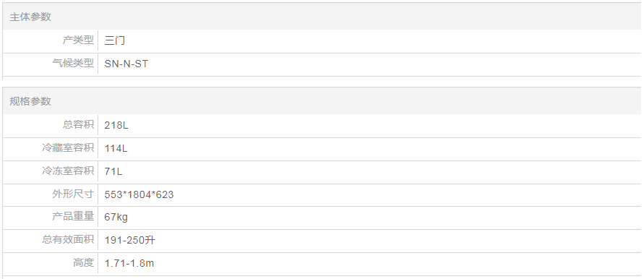Select the 高度 label
This screenshot has width=644, height=279.
point(83,262)
